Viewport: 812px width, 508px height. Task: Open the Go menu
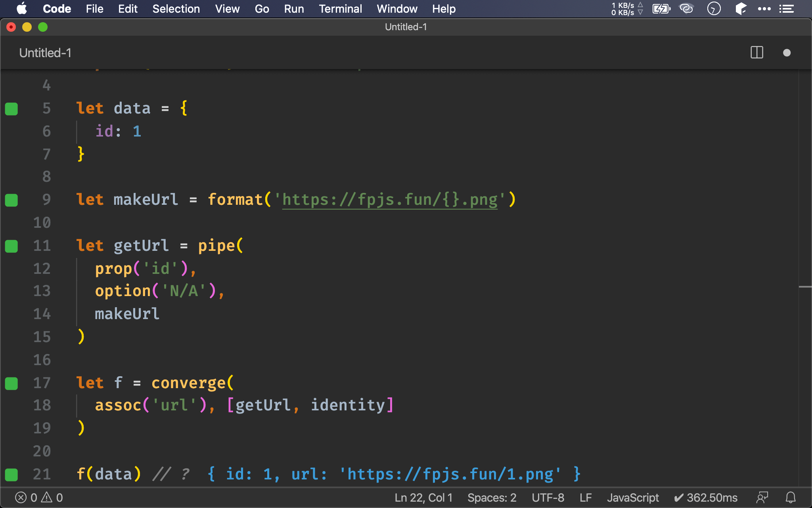pos(262,9)
